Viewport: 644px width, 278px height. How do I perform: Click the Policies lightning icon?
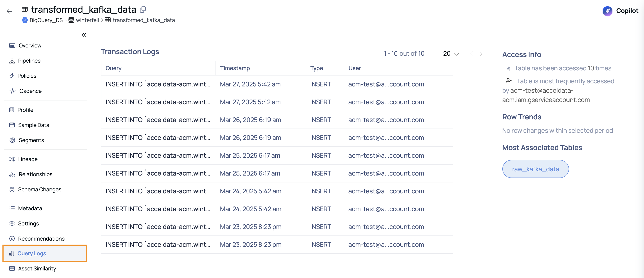click(12, 76)
